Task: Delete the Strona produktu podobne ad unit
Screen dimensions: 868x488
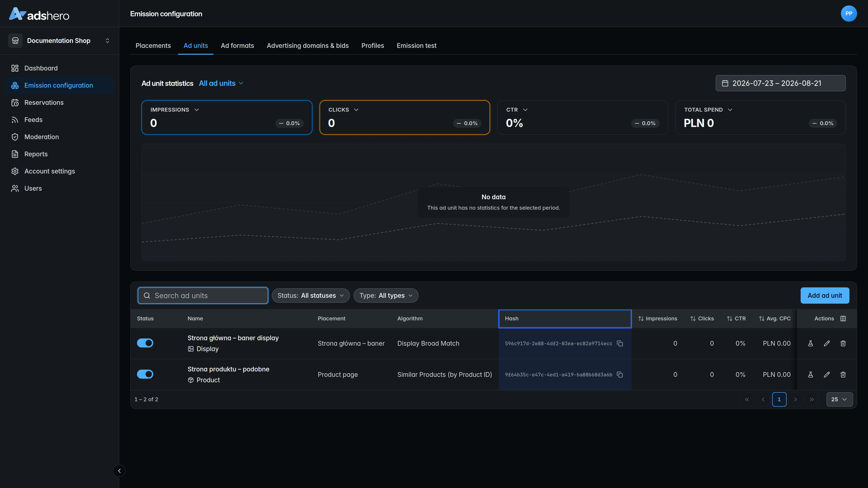Action: 843,375
